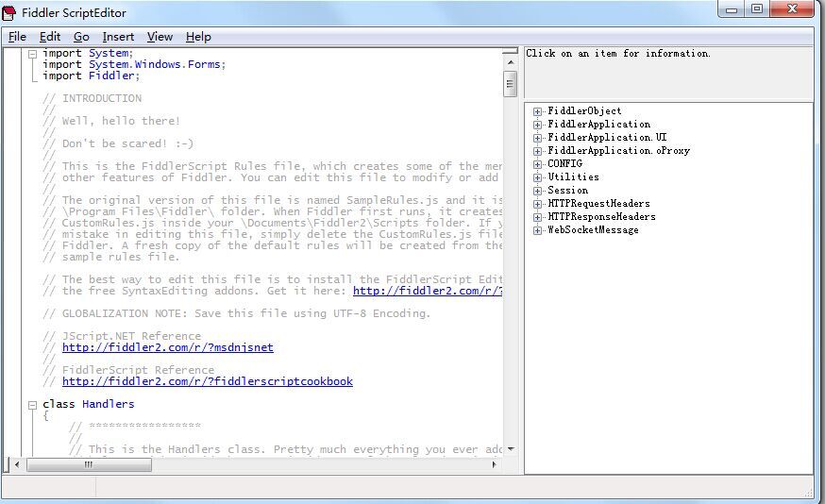Collapse the import statements fold

point(32,54)
